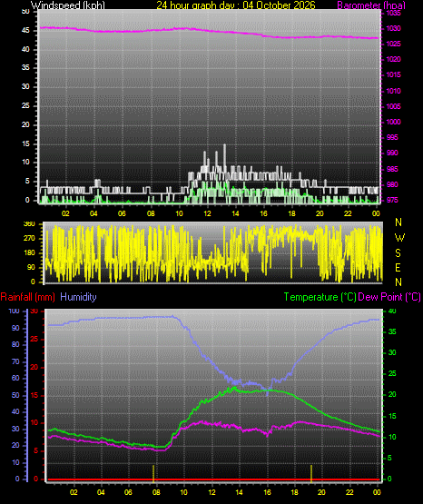
Task: Click the 16 hour label under bottom graph
Action: pos(267,492)
